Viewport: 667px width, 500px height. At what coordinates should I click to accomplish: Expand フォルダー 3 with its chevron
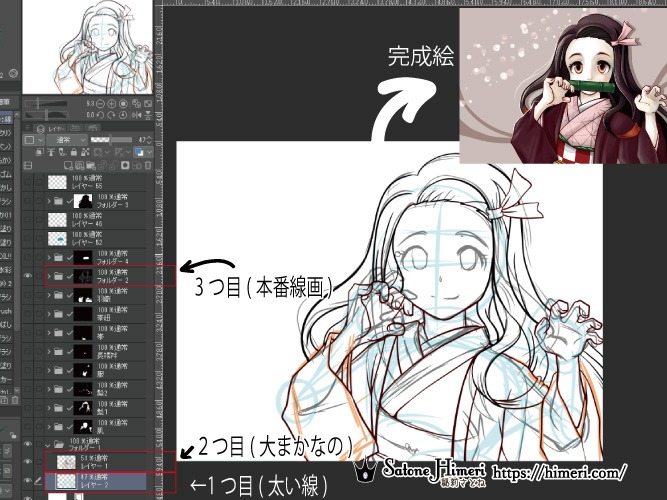click(x=49, y=201)
